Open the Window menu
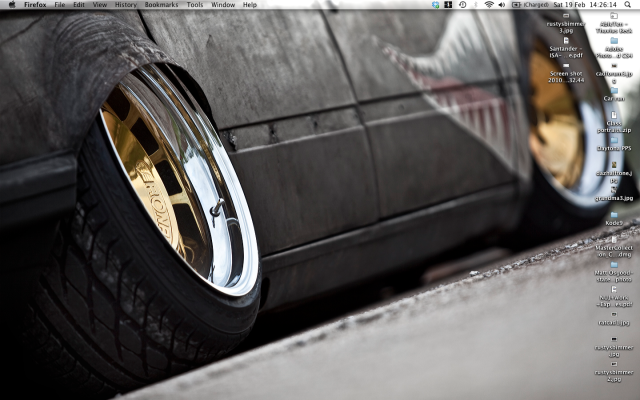 (x=223, y=4)
